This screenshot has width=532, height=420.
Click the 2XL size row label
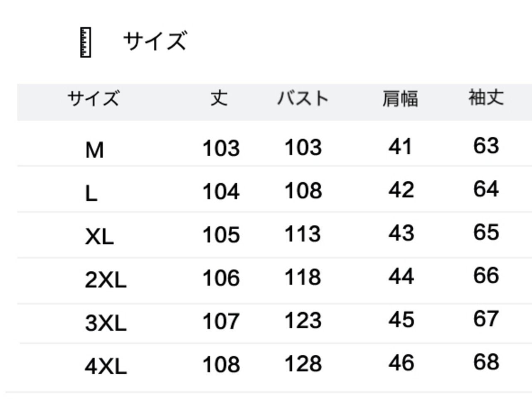pos(106,280)
